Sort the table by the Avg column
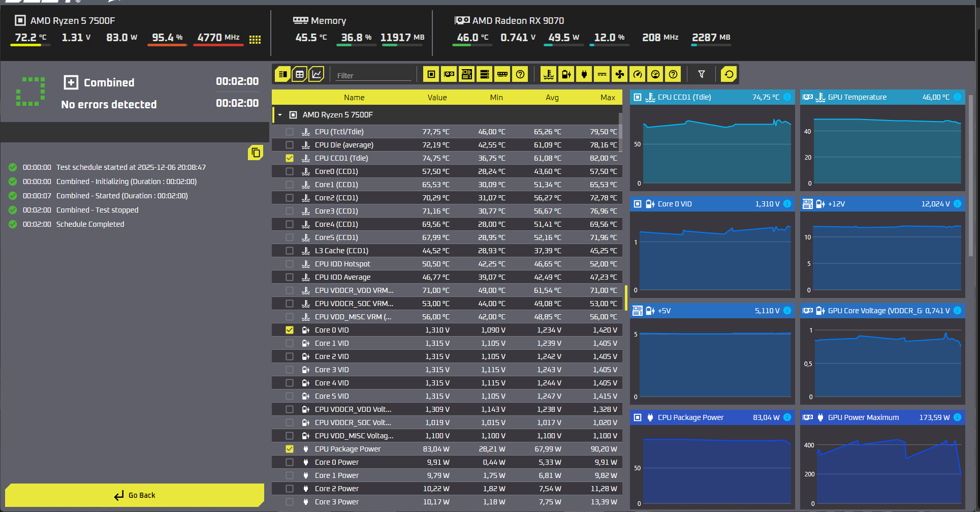The height and width of the screenshot is (512, 980). click(552, 98)
